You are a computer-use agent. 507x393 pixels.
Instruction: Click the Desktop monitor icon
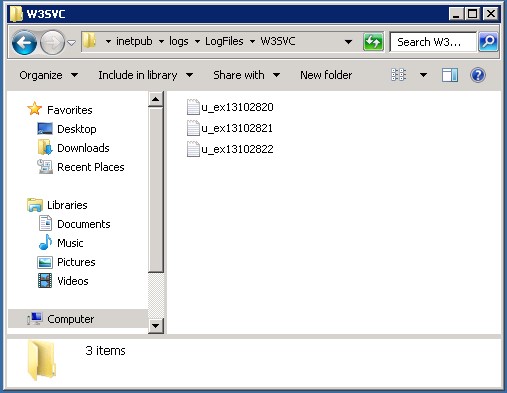point(45,129)
